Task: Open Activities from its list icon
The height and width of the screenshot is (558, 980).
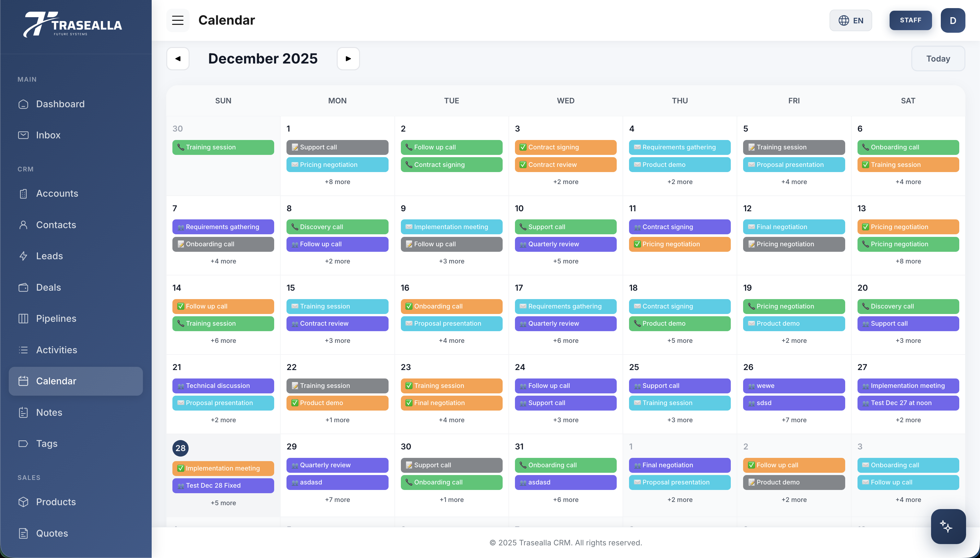Action: tap(23, 350)
